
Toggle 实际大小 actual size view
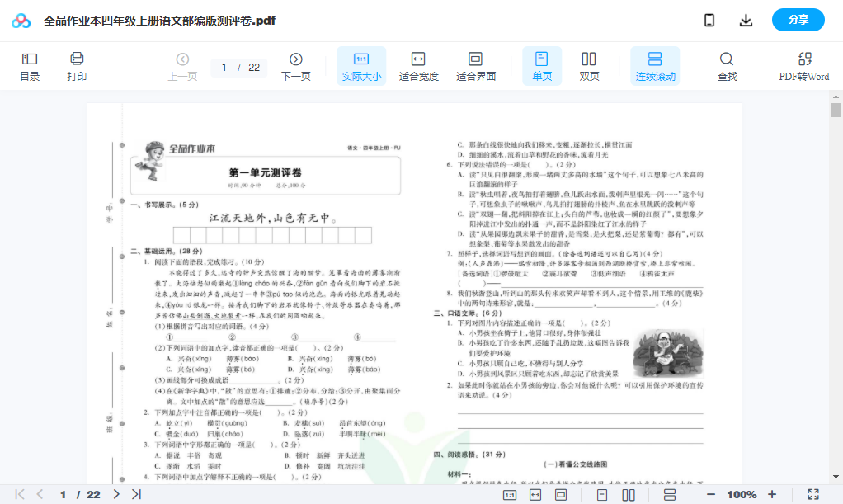click(361, 66)
